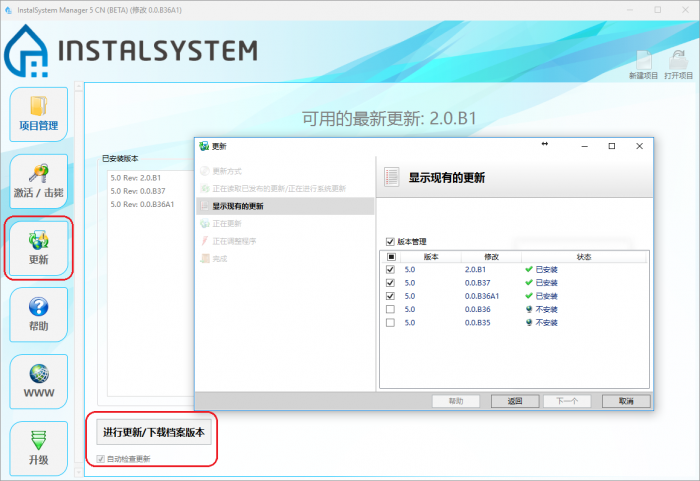Toggle the 自动检查更新 checkbox
The width and height of the screenshot is (700, 481).
point(101,459)
